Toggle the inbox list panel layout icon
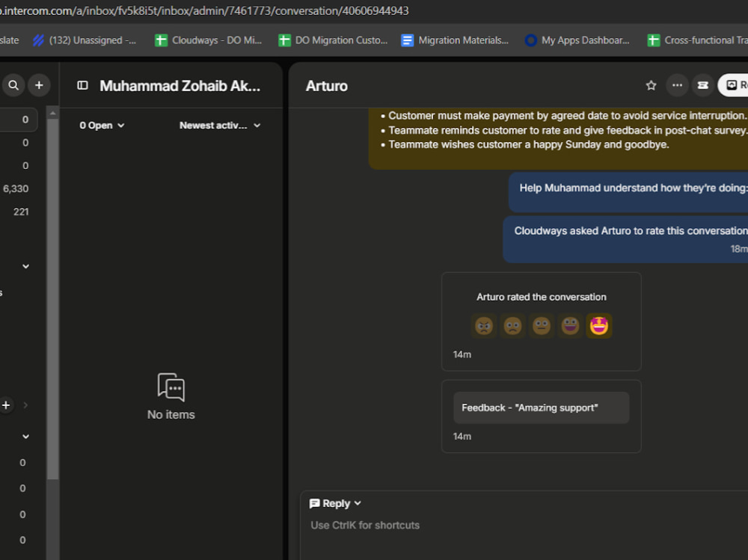Image resolution: width=748 pixels, height=560 pixels. click(82, 85)
